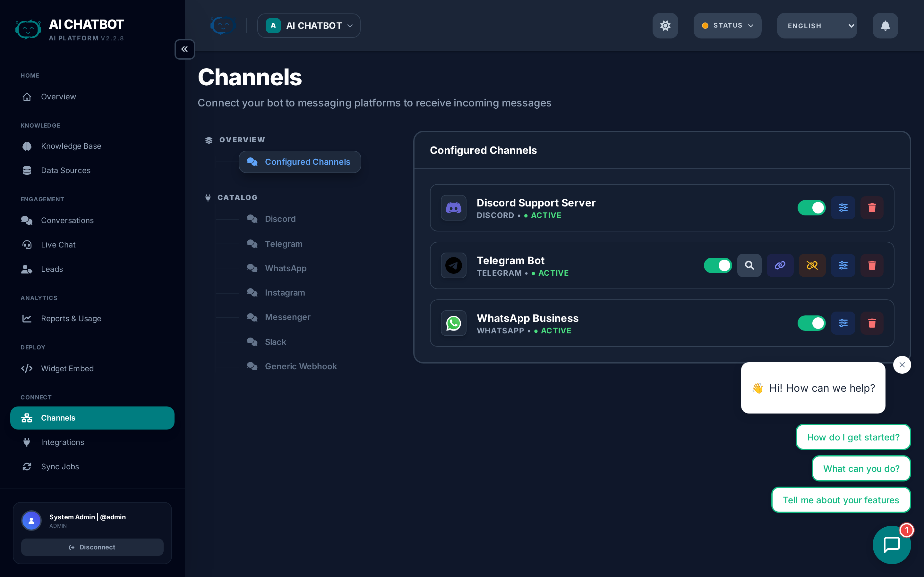This screenshot has height=577, width=924.
Task: Toggle WhatsApp Business channel off
Action: 811,323
